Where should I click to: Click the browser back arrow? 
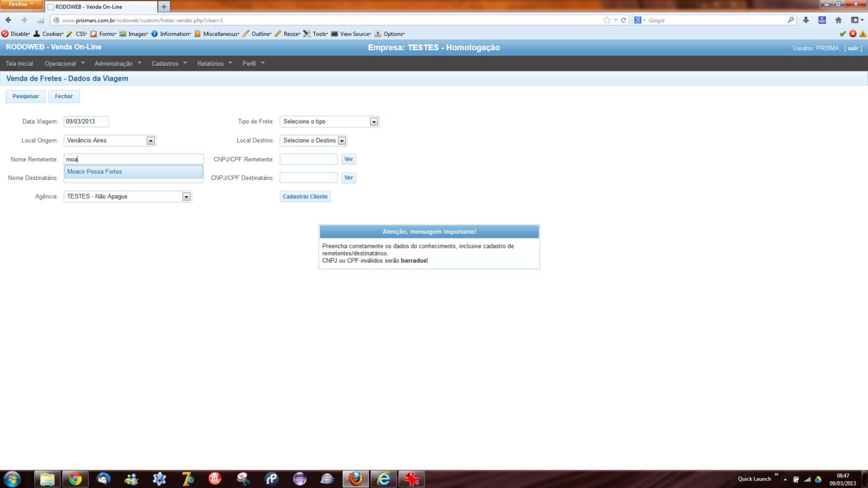pyautogui.click(x=7, y=20)
